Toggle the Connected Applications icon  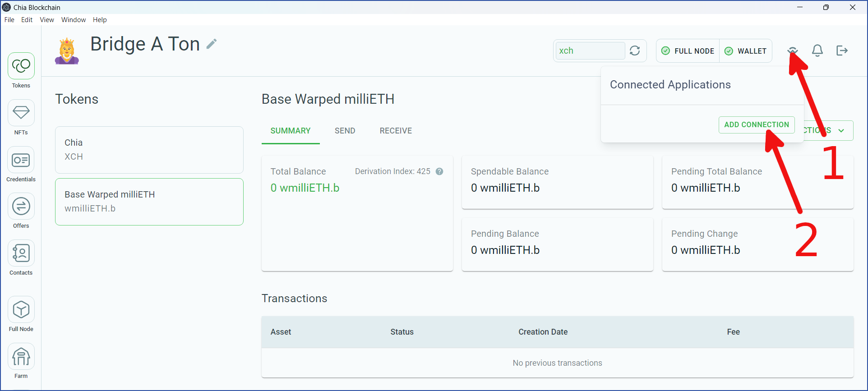pos(792,51)
